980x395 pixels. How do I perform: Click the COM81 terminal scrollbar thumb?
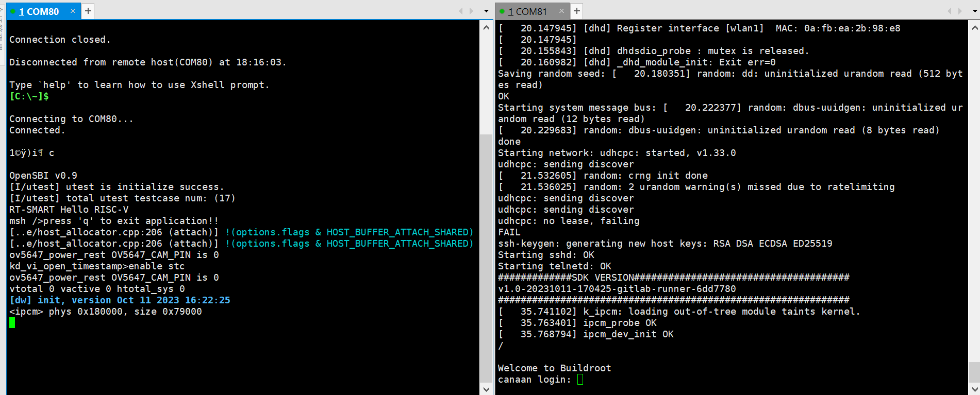click(974, 371)
